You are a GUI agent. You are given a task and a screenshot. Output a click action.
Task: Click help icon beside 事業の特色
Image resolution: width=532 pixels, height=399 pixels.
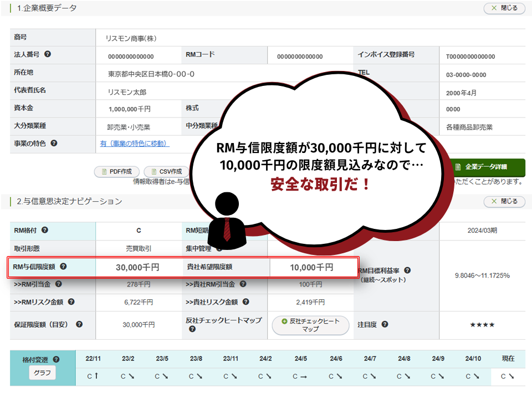(x=54, y=143)
